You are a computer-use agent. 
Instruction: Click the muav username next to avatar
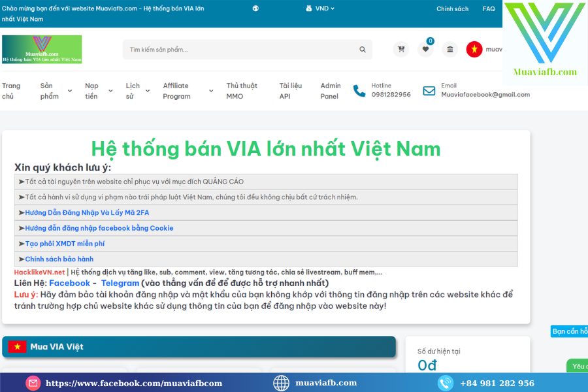click(x=494, y=49)
